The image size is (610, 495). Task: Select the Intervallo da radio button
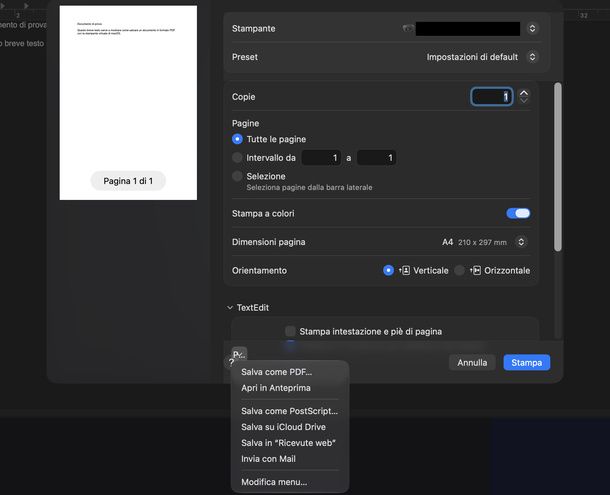click(237, 158)
